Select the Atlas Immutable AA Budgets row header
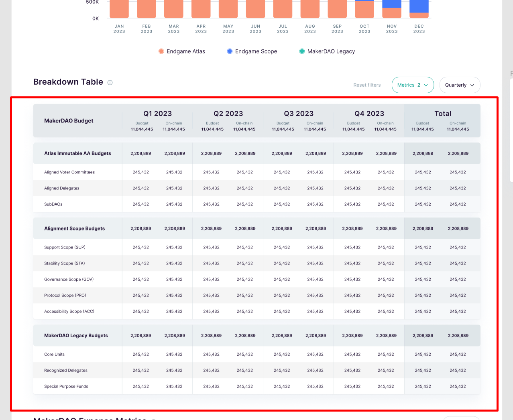The image size is (513, 420). pyautogui.click(x=77, y=153)
